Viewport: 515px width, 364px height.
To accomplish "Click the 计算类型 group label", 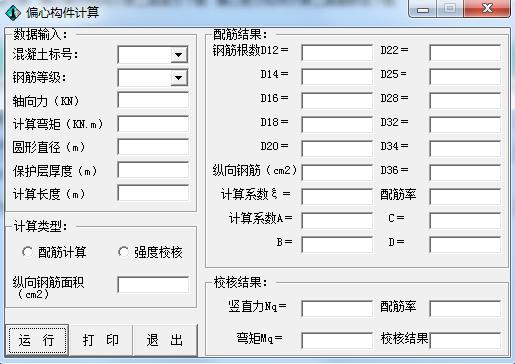I will [x=40, y=226].
